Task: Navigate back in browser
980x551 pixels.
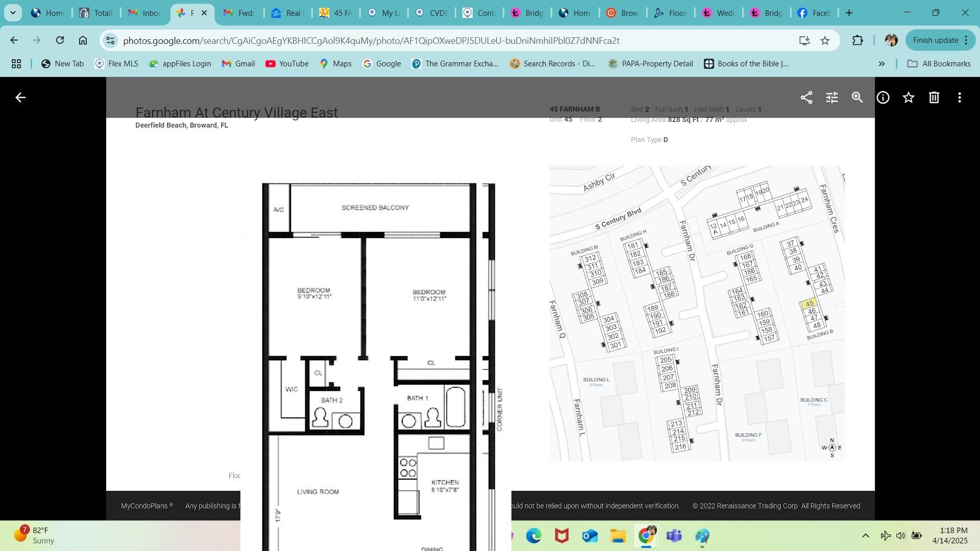Action: (x=14, y=40)
